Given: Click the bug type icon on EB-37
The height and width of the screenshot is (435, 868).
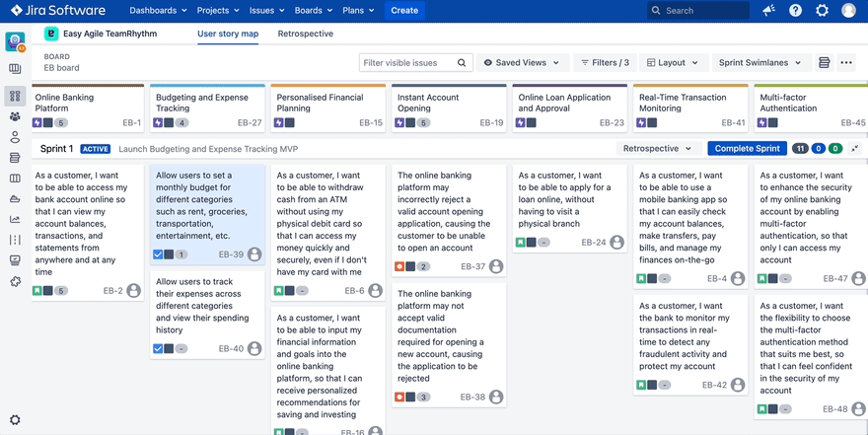Looking at the screenshot, I should [399, 266].
